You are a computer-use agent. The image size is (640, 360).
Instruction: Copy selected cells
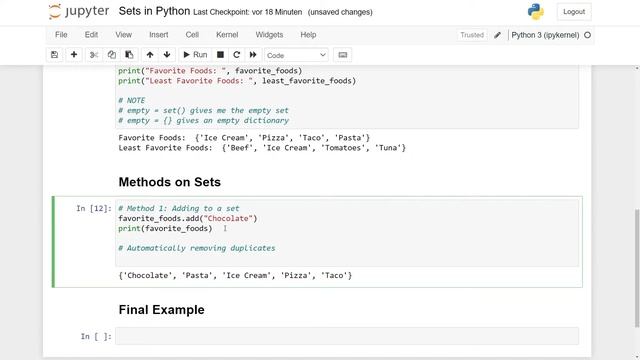(x=111, y=55)
